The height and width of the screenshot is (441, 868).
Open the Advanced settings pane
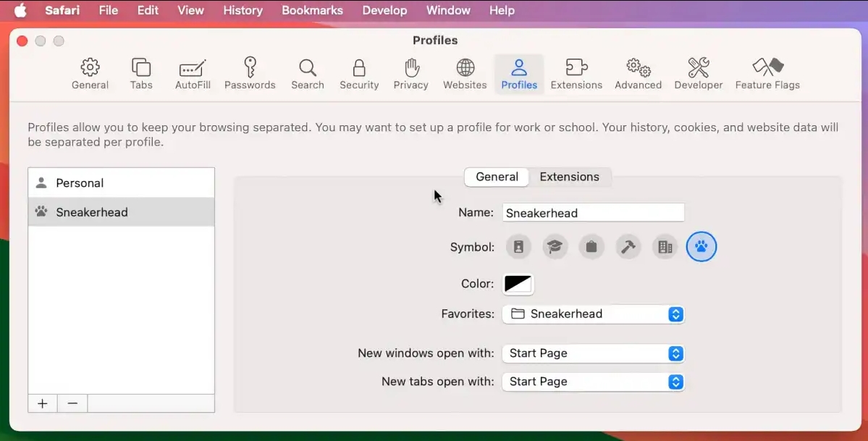[638, 74]
